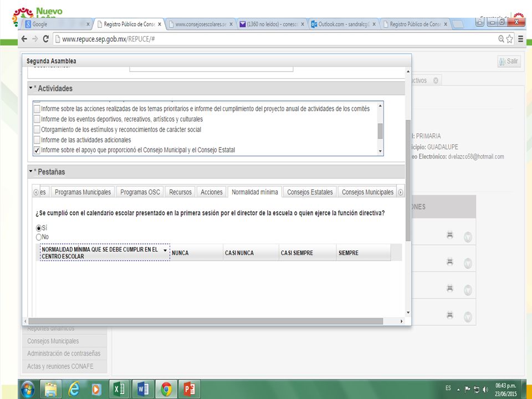Open the Action Center flag icon
Viewport: 532px width, 399px height.
click(467, 389)
